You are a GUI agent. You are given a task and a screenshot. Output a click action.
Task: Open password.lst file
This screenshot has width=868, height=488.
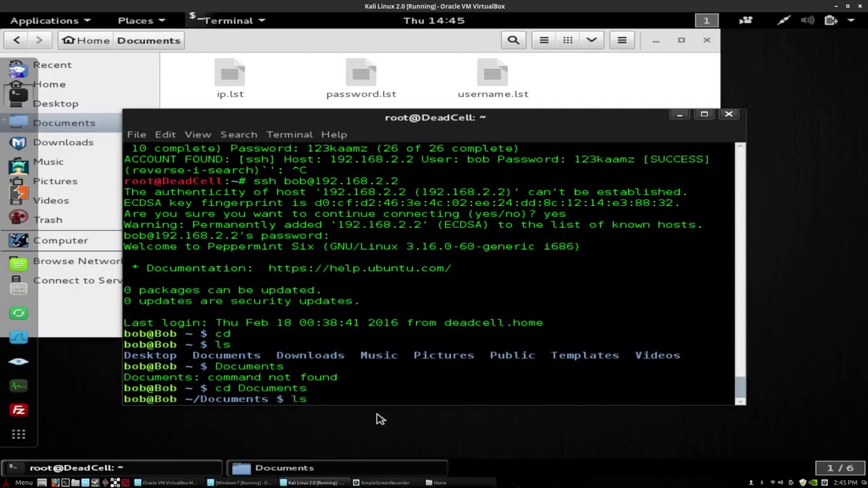click(361, 79)
